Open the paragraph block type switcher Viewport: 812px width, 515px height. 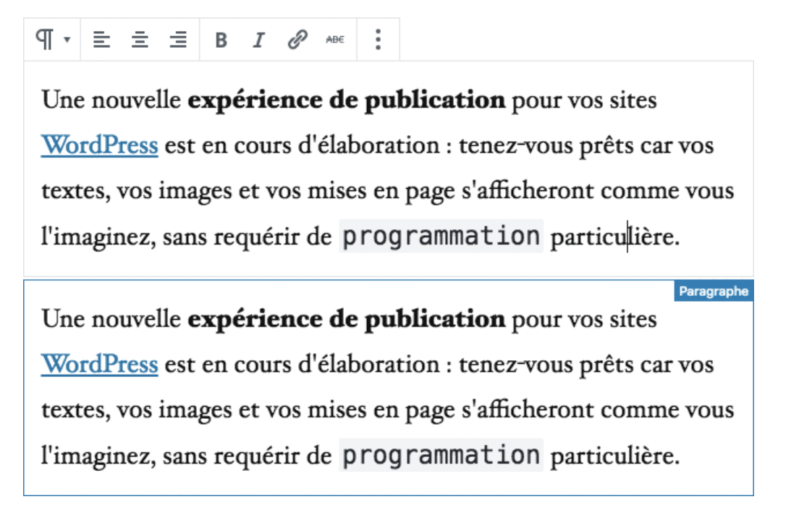(x=52, y=40)
